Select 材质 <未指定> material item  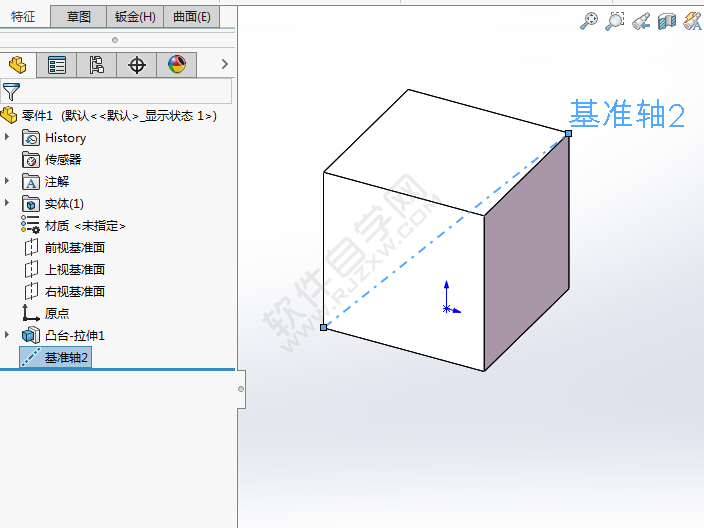click(85, 226)
